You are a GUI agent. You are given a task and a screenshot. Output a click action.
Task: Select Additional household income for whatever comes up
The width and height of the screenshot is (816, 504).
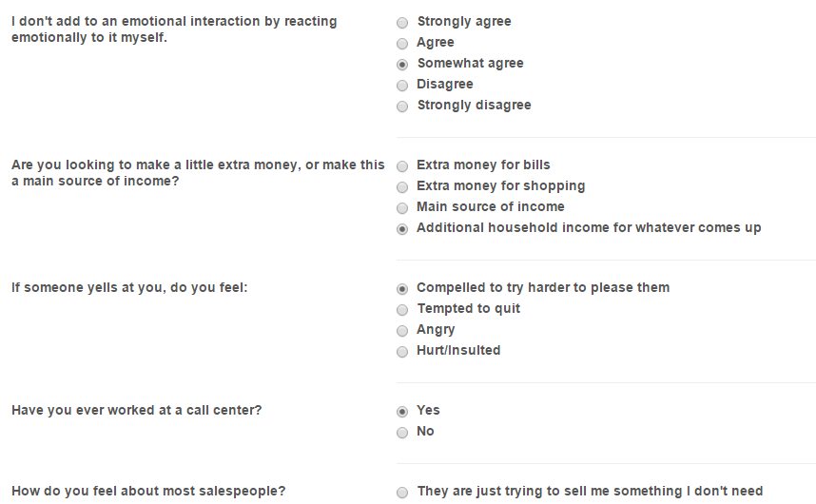click(402, 229)
